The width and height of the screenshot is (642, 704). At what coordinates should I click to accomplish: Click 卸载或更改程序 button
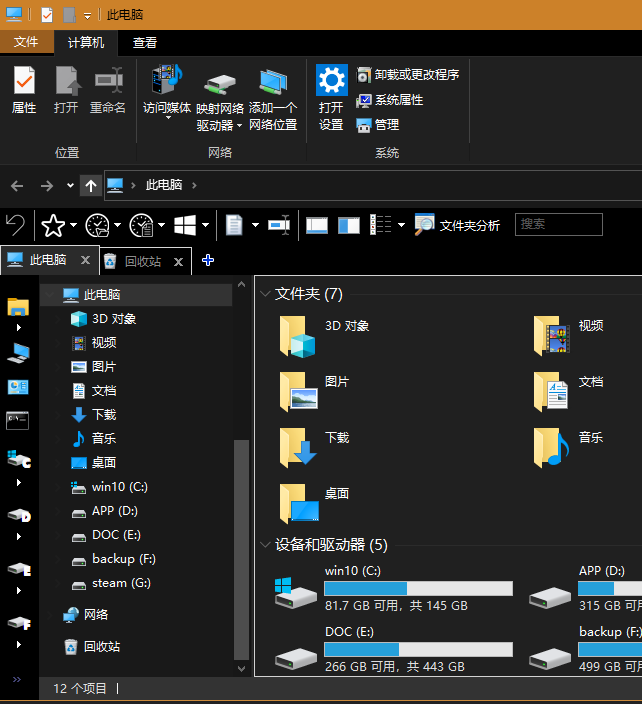[x=407, y=75]
